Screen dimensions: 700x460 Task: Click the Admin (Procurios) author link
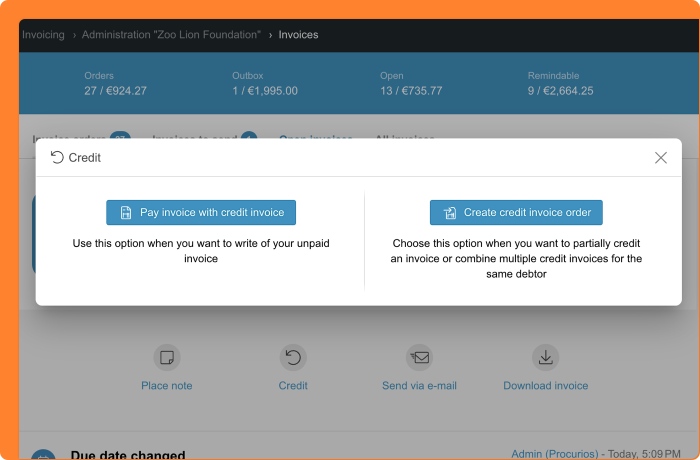click(554, 454)
